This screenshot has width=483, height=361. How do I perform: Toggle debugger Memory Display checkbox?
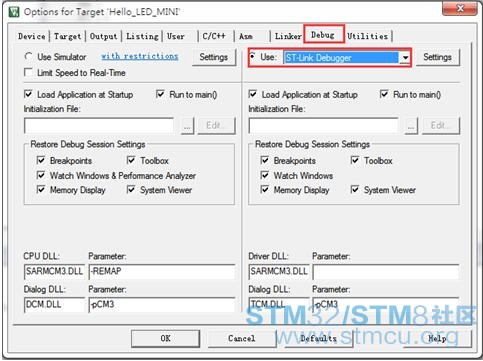tap(265, 190)
